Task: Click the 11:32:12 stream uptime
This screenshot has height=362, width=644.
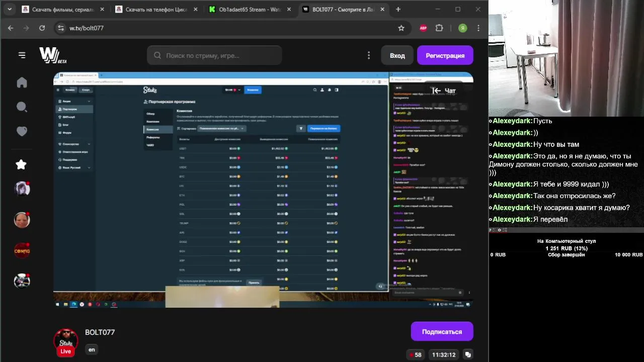Action: [444, 354]
